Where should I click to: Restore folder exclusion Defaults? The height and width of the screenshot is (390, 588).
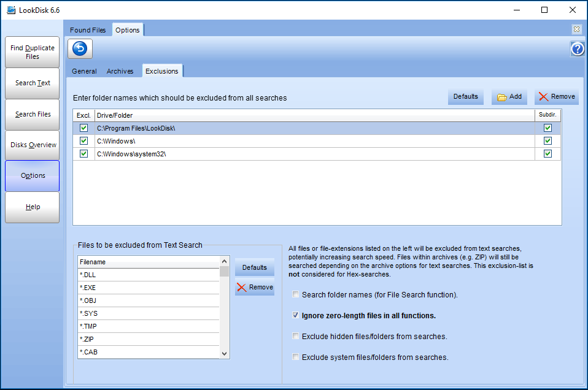pos(466,97)
